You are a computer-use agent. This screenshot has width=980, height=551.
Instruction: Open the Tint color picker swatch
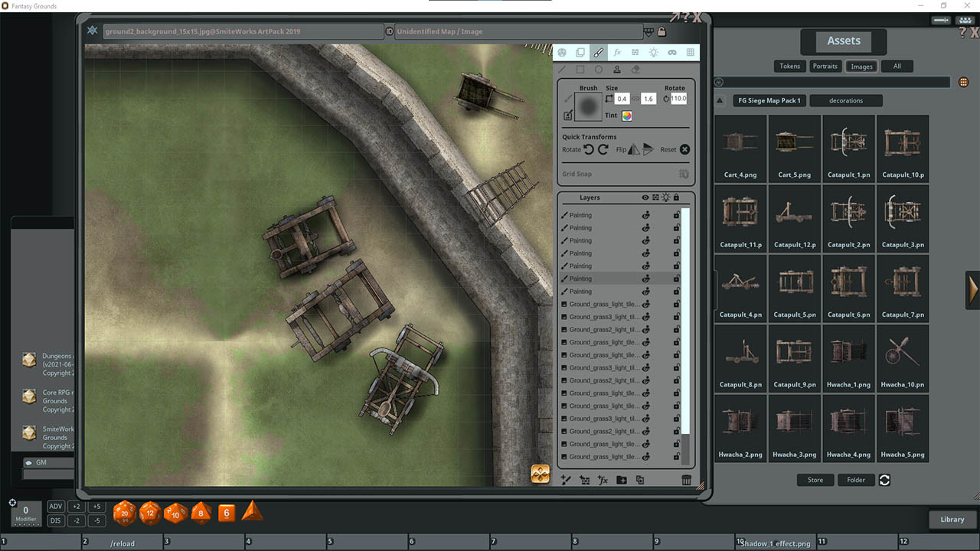[627, 116]
